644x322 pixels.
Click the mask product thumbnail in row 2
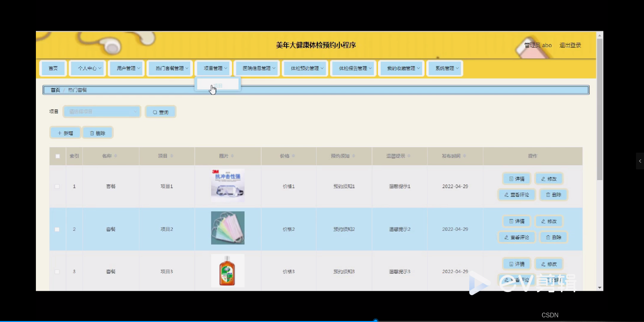point(227,228)
